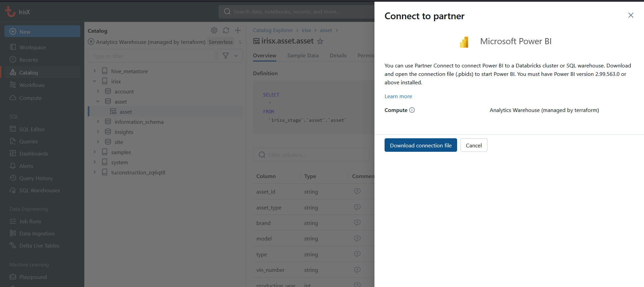Image resolution: width=644 pixels, height=287 pixels.
Task: Close the Connect to partner dialog
Action: 631,15
